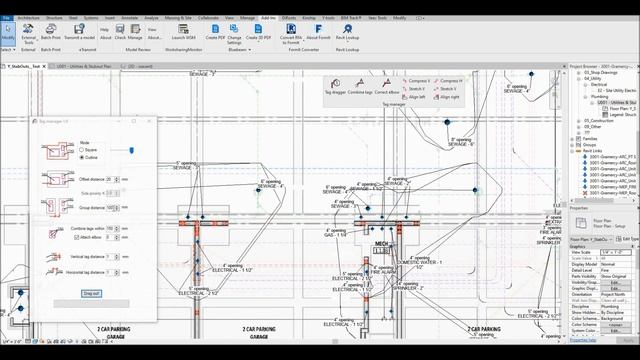640x360 pixels.
Task: Open the Model Review Manage tool
Action: pyautogui.click(x=135, y=32)
